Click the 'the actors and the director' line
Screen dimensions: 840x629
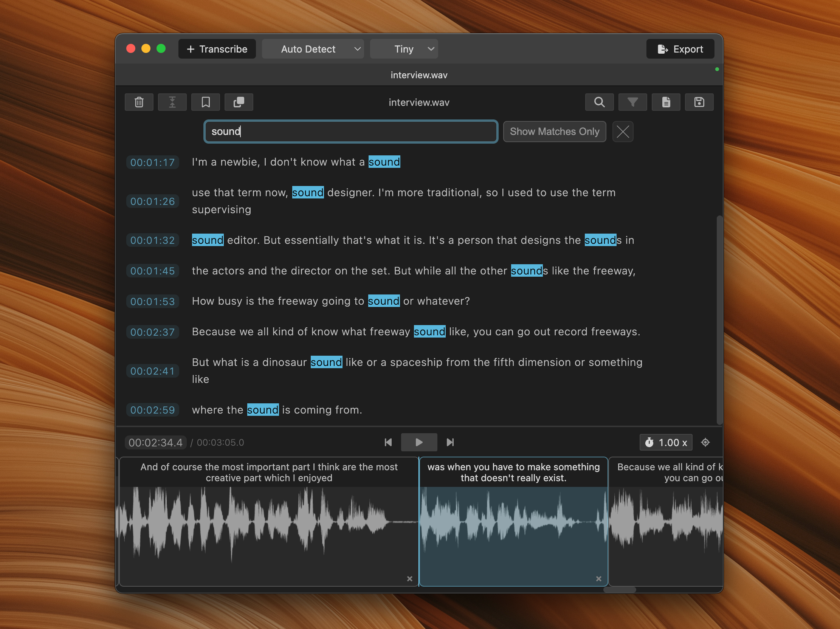click(414, 271)
